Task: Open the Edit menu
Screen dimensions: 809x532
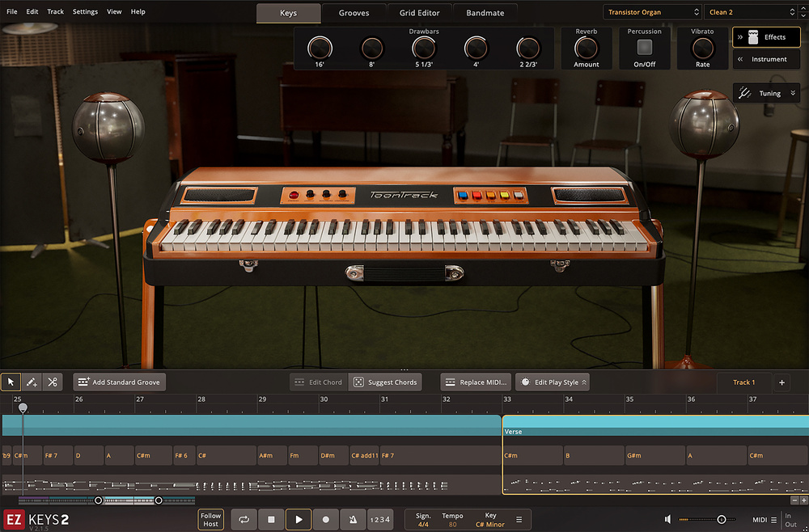Action: [x=32, y=11]
